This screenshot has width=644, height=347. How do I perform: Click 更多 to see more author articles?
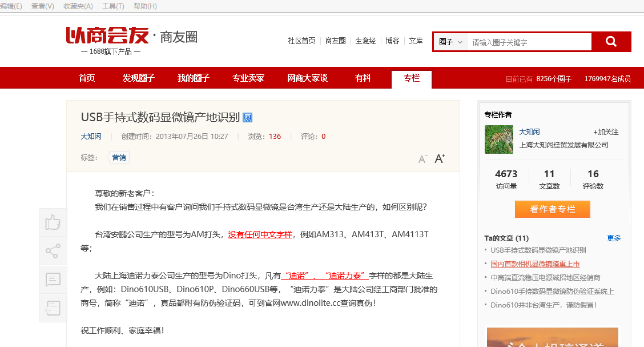(x=614, y=238)
